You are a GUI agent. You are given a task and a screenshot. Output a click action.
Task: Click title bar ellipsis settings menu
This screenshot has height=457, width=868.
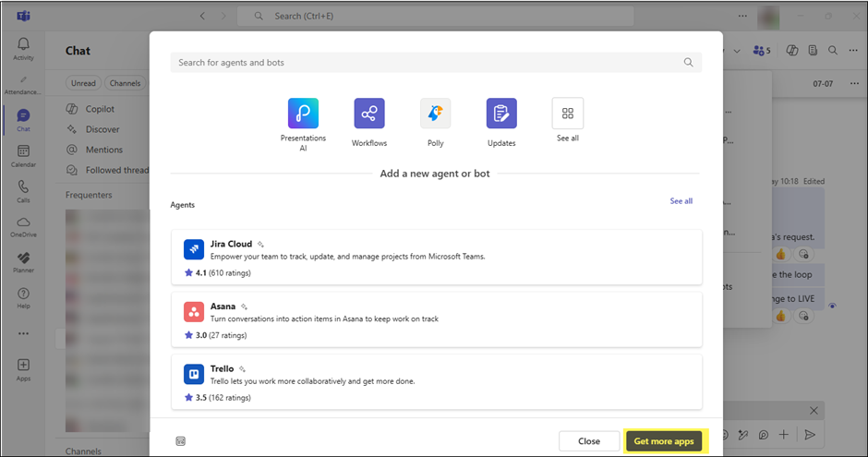point(742,16)
